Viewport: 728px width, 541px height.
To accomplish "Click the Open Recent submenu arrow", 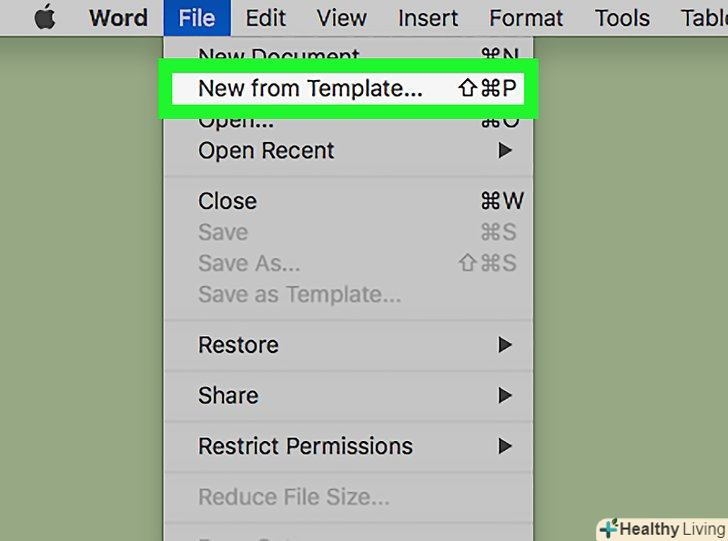I will tap(506, 151).
